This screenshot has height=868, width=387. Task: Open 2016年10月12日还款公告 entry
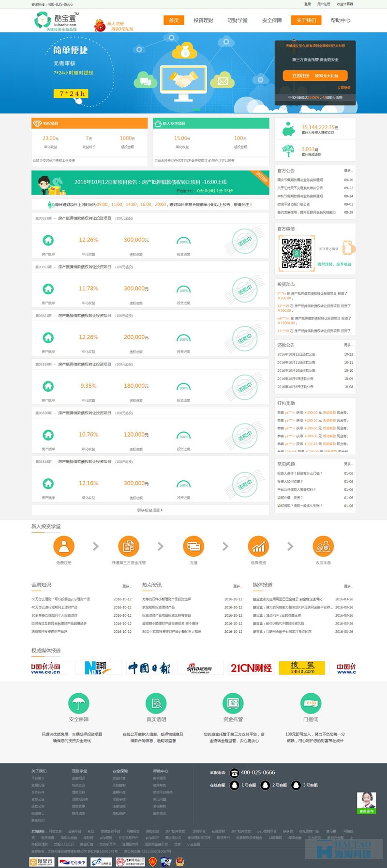tap(296, 354)
